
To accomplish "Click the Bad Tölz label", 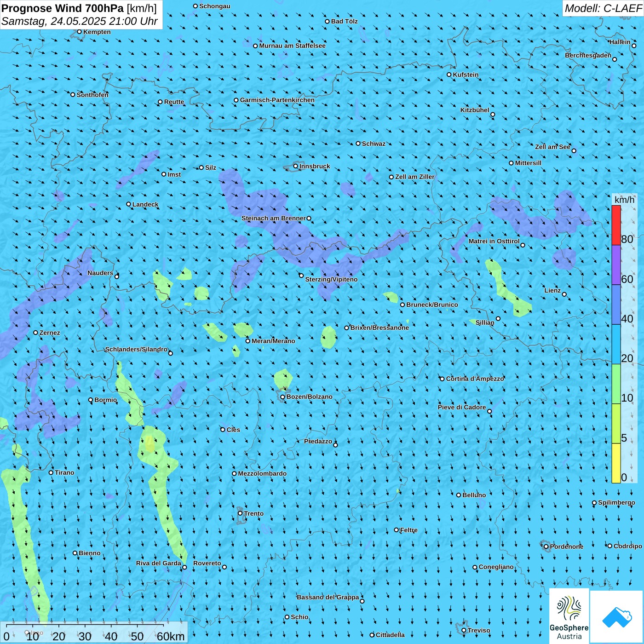I will coord(345,21).
